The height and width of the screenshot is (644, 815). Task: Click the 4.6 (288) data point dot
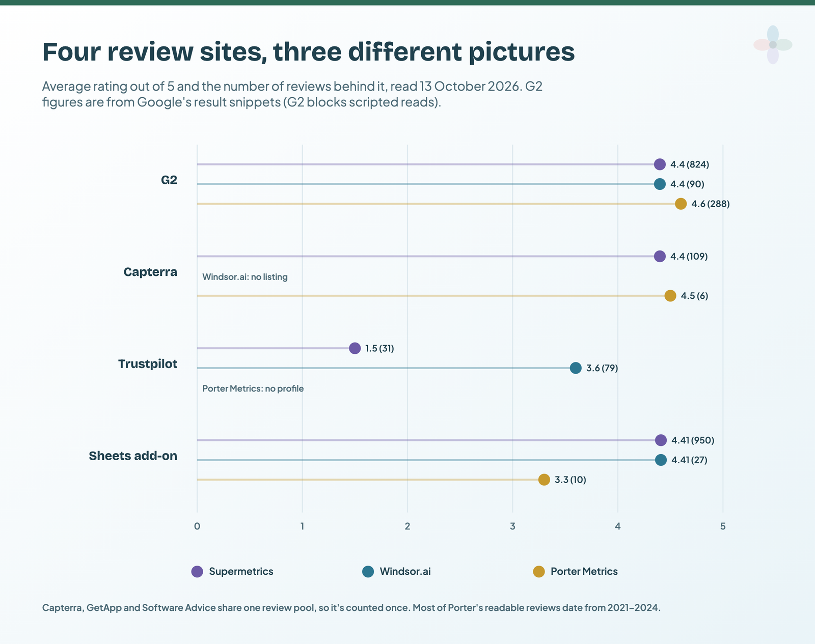pos(681,204)
